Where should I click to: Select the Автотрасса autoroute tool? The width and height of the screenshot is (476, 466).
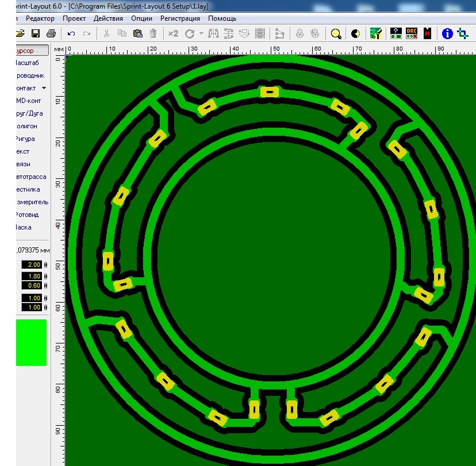[x=32, y=177]
